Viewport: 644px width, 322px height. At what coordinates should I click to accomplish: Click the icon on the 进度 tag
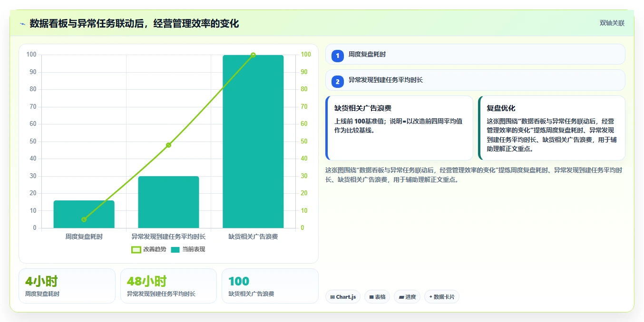pyautogui.click(x=401, y=297)
